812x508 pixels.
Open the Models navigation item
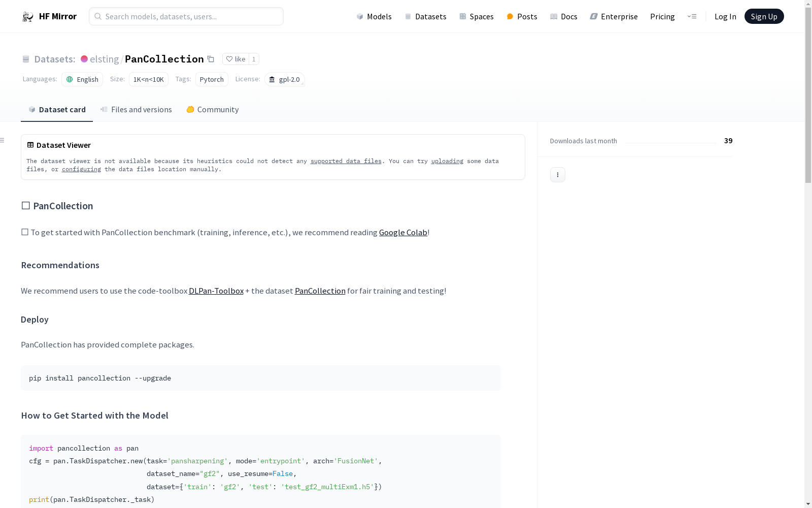click(374, 16)
